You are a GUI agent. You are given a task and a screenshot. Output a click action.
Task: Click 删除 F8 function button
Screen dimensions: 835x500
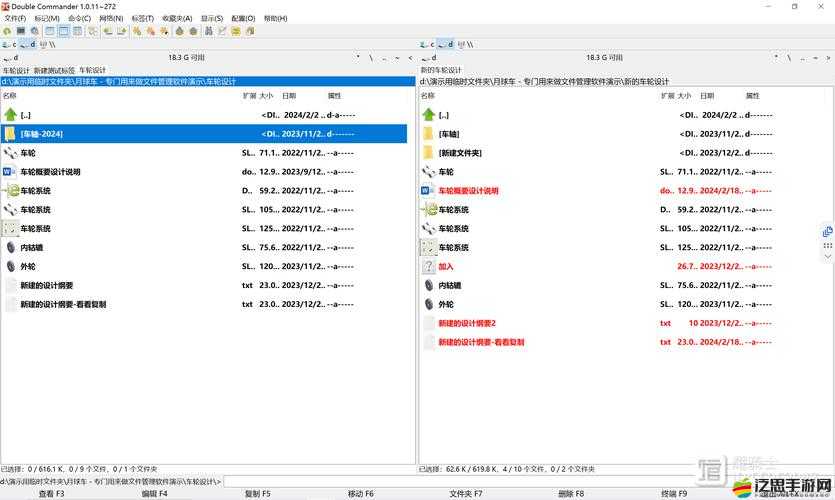pyautogui.click(x=571, y=494)
